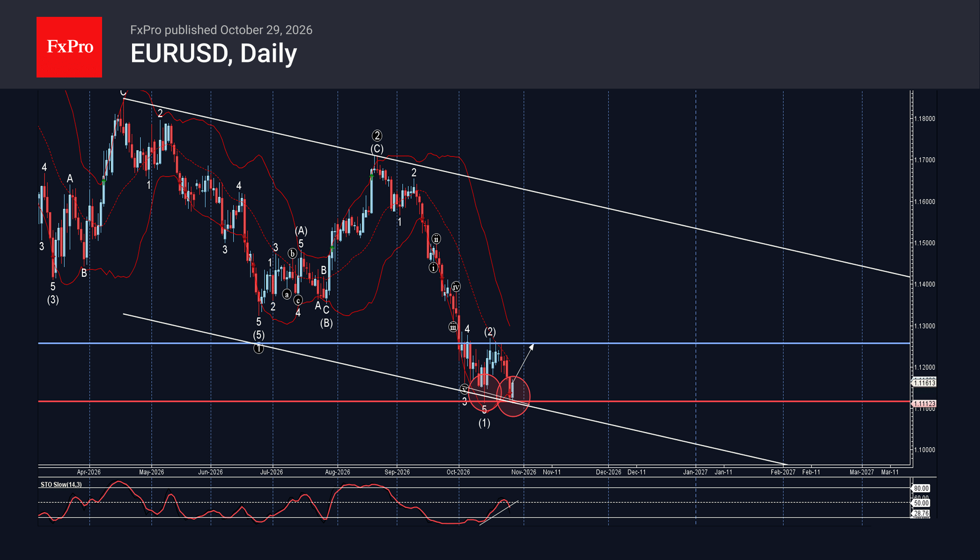The image size is (980, 560).
Task: Click the (C) wave label near September
Action: coord(377,149)
